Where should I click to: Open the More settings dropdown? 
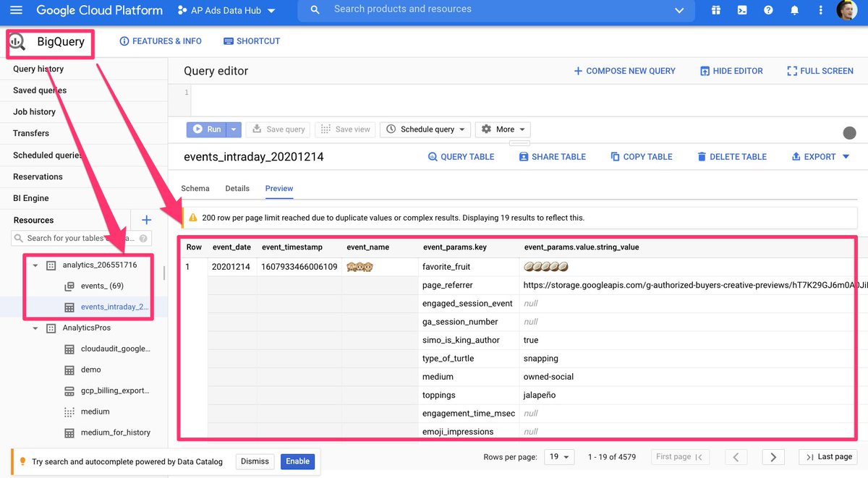(502, 129)
